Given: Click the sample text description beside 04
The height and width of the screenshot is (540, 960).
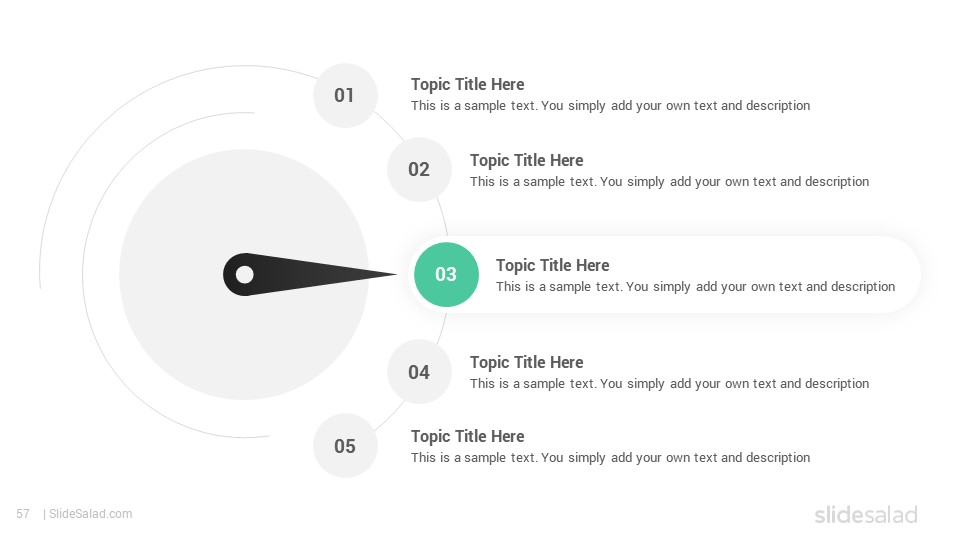Looking at the screenshot, I should [x=669, y=384].
